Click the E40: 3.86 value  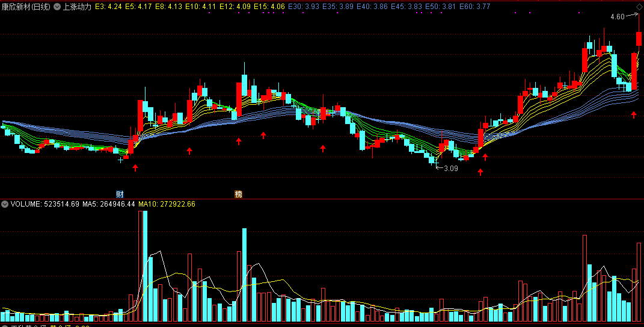pos(372,7)
